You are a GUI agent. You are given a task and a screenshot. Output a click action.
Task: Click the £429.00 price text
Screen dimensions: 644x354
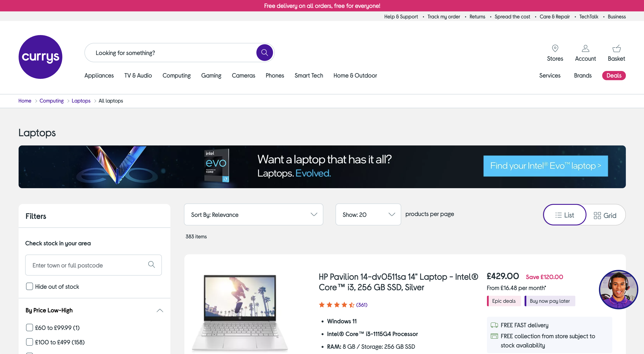pyautogui.click(x=503, y=276)
